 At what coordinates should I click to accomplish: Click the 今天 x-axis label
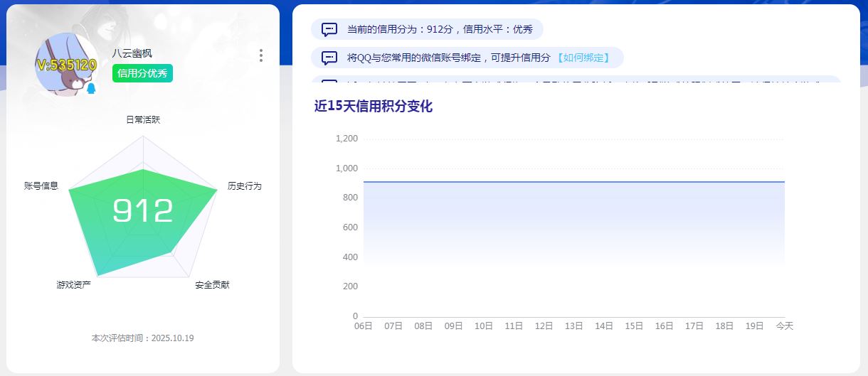tap(785, 326)
